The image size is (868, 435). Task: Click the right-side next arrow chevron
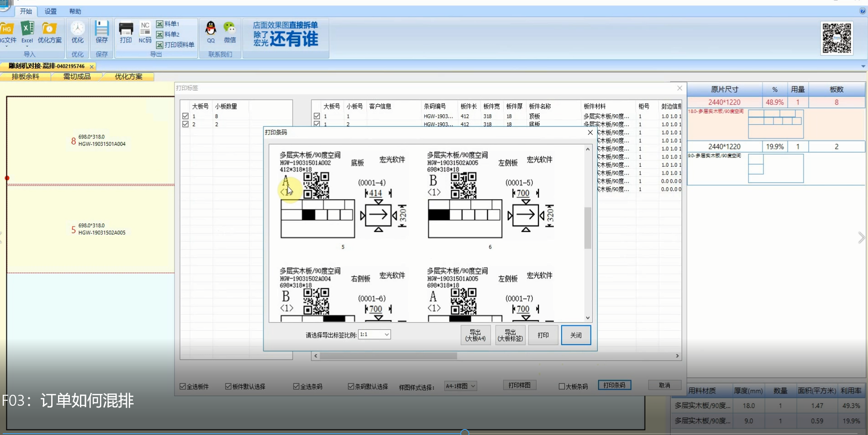(x=861, y=238)
